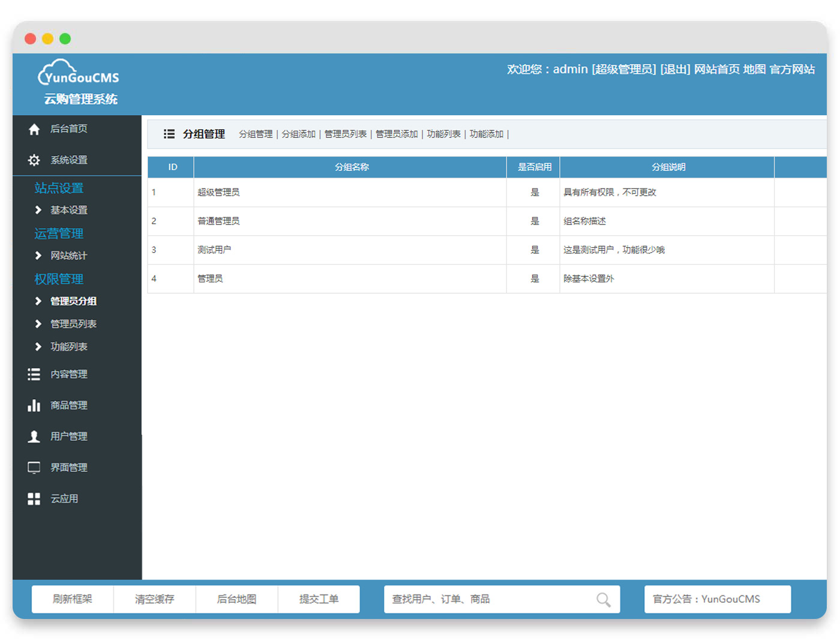This screenshot has width=840, height=640.
Task: Click the [退出] logout link
Action: 675,70
